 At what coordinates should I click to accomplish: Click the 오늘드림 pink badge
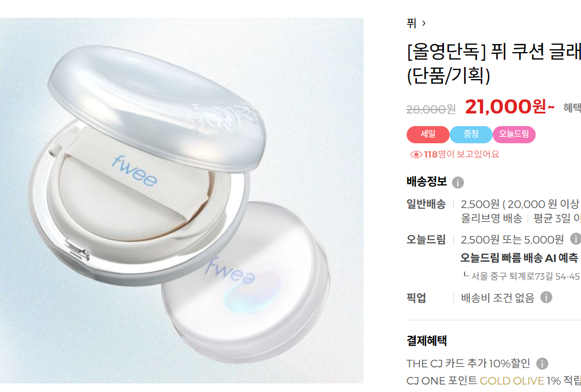coord(514,134)
